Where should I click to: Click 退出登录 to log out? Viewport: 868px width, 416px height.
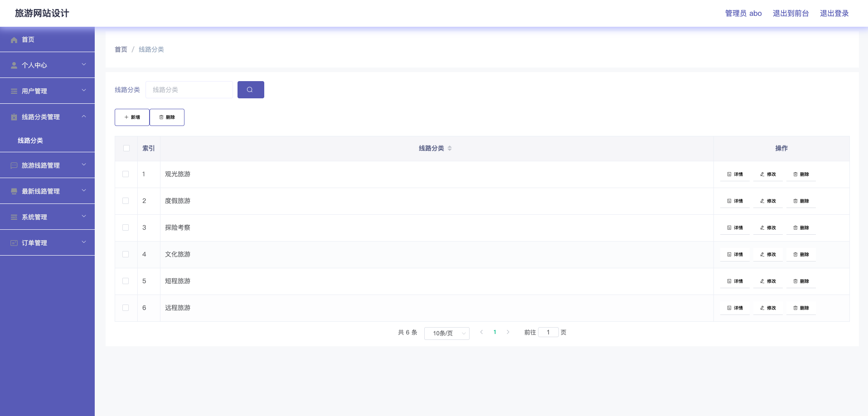click(834, 14)
